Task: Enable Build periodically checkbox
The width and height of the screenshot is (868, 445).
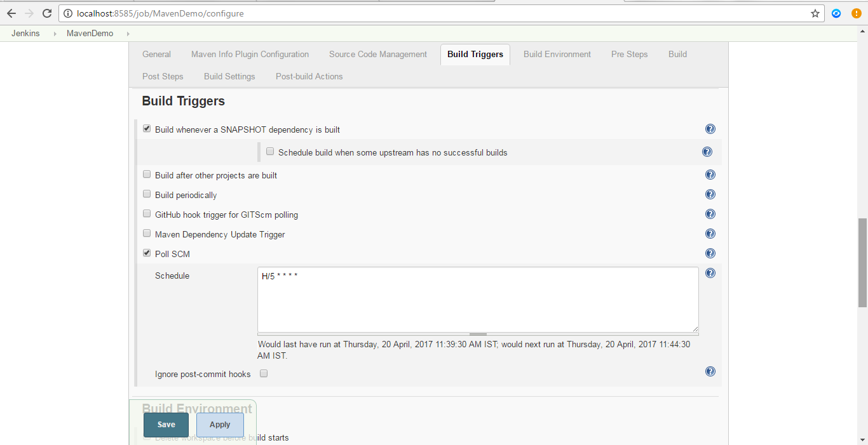Action: [147, 194]
